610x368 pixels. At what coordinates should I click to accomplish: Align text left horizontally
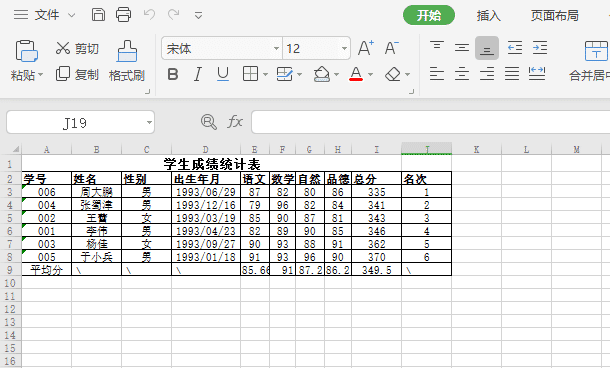(437, 74)
